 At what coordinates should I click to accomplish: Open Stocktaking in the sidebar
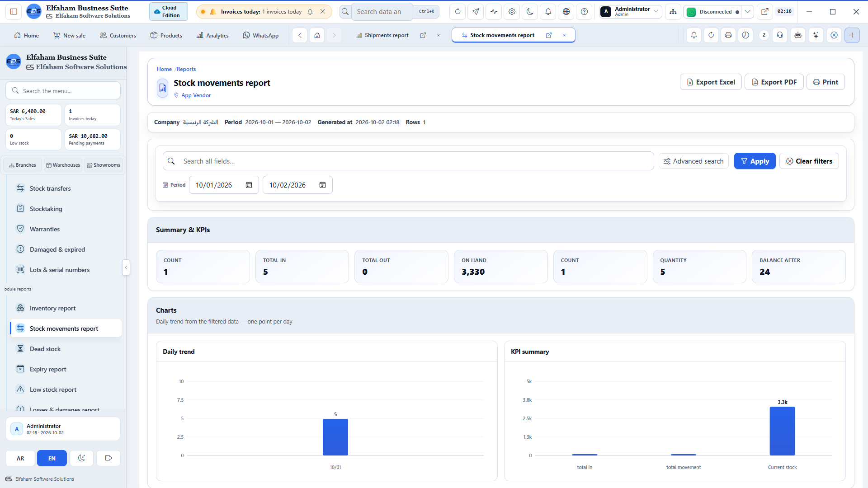tap(65, 209)
